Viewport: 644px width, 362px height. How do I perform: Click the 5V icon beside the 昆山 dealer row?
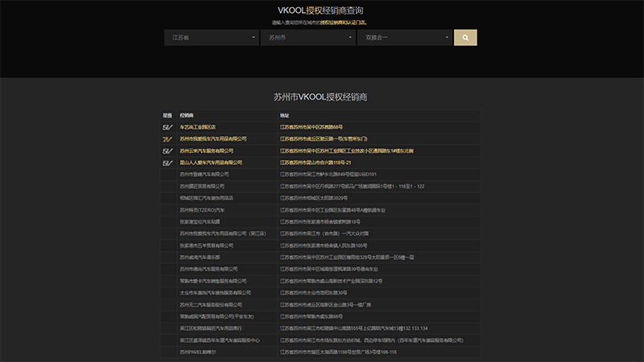167,163
